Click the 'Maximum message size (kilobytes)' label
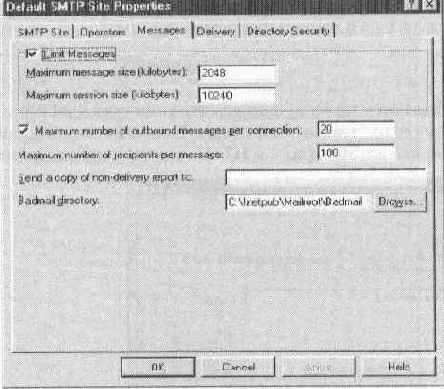This screenshot has height=389, width=444. pos(107,72)
